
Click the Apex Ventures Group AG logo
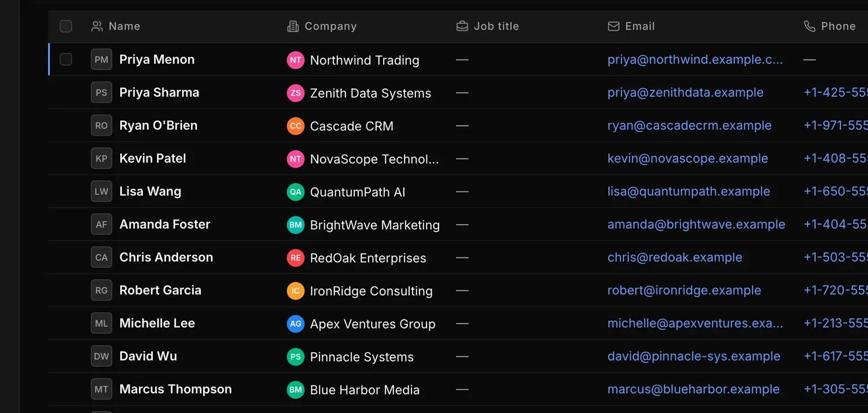pyautogui.click(x=296, y=324)
